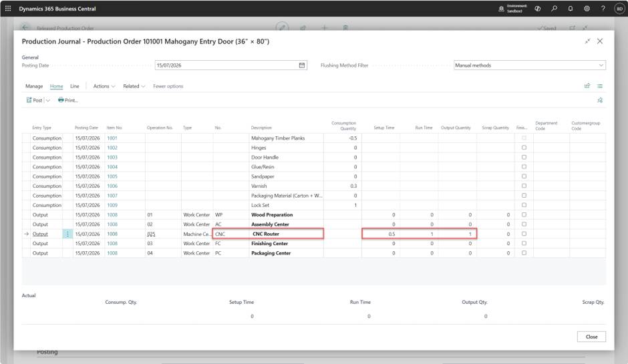Click the Post icon
The image size is (628, 364).
[29, 100]
